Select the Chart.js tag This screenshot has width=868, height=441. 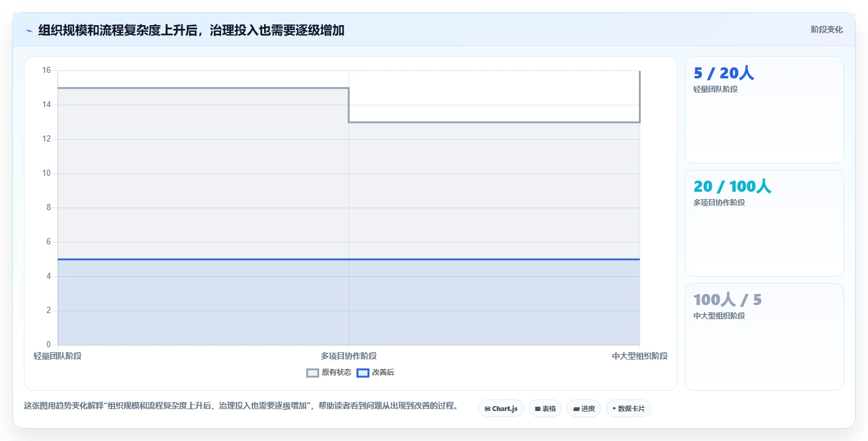[x=500, y=409]
